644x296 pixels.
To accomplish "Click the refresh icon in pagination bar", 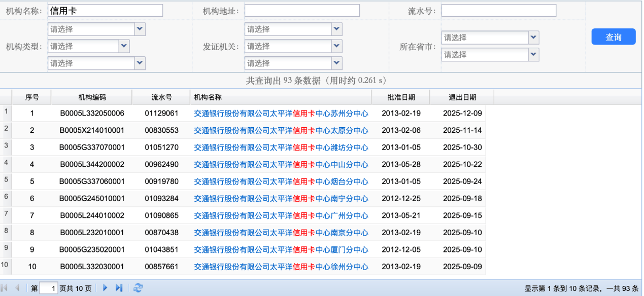I will (138, 288).
